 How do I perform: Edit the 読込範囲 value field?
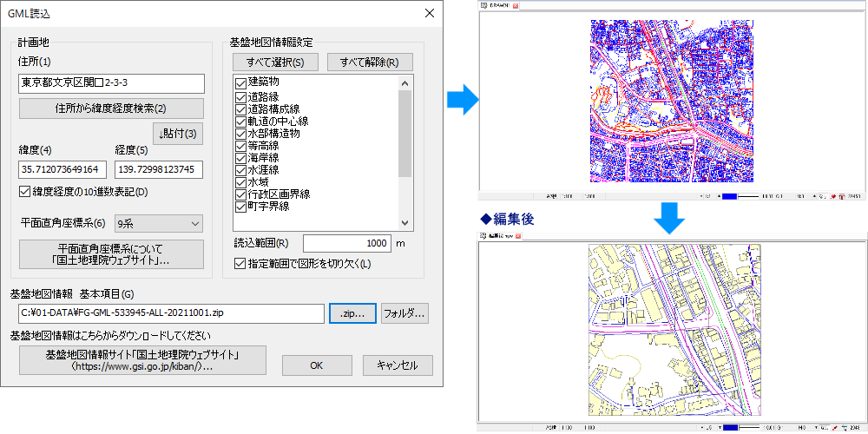coord(347,243)
